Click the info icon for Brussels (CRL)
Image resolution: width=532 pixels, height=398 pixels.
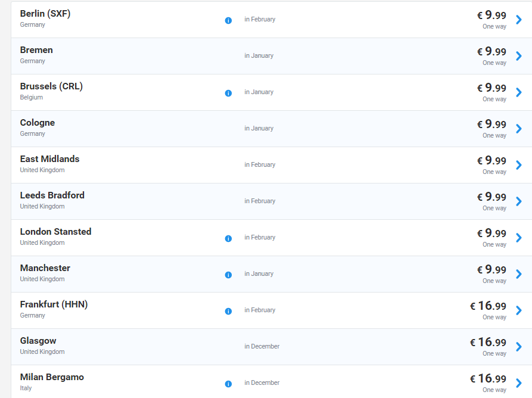tap(228, 93)
